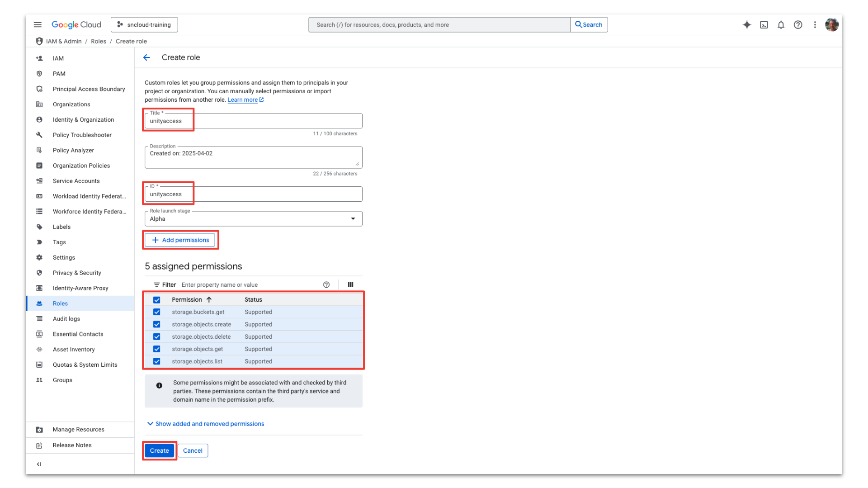Viewport: 868px width, 488px height.
Task: Uncheck the storage.buckets.get permission
Action: [x=157, y=312]
